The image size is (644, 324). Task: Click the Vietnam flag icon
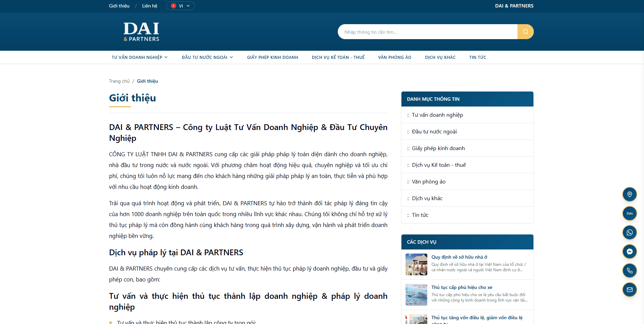[174, 6]
